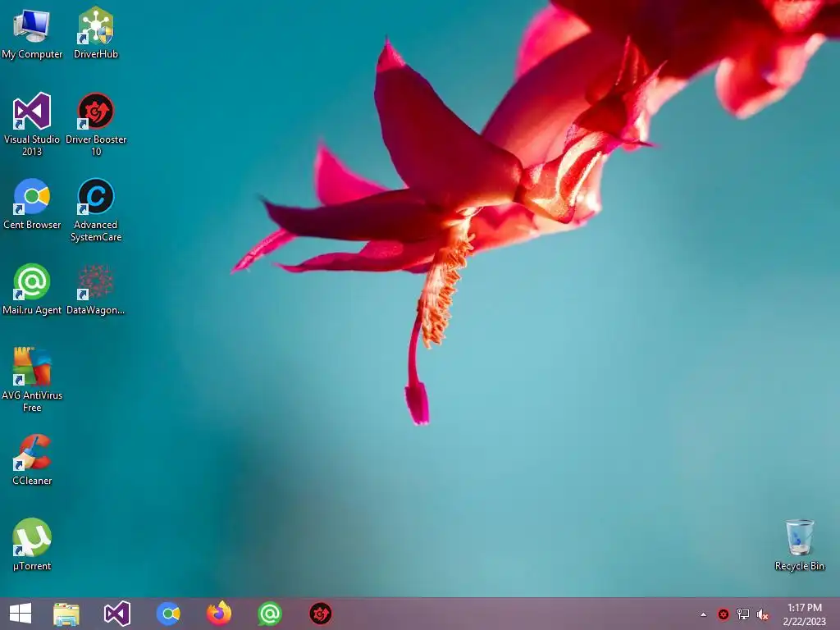Show hidden system tray icons
The width and height of the screenshot is (840, 630).
coord(703,614)
